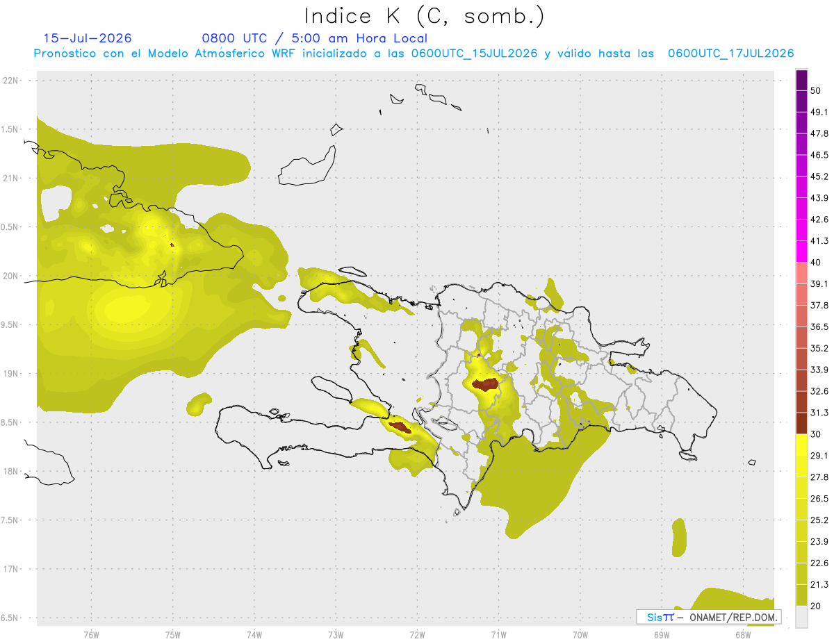The width and height of the screenshot is (834, 644).
Task: Click longitude axis label "69W"
Action: tap(662, 634)
